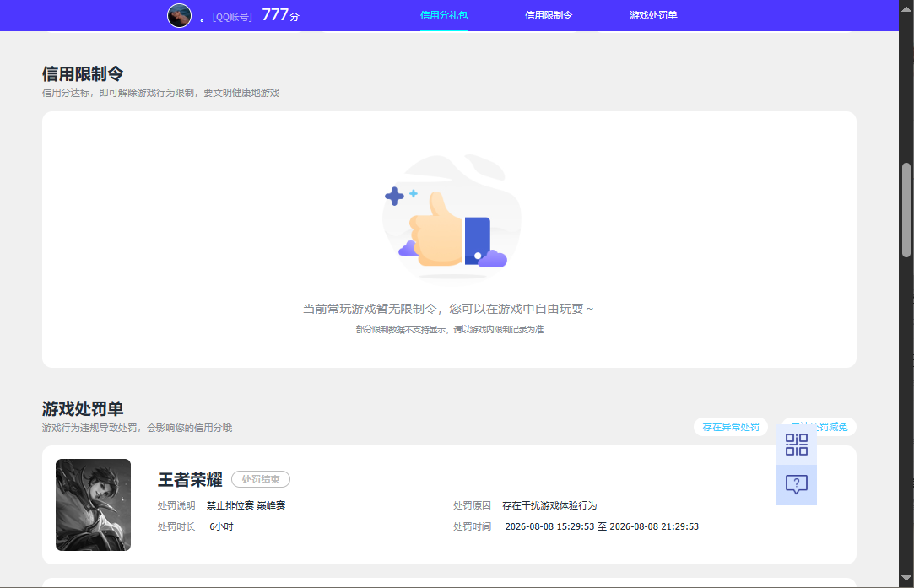Click the vertical scrollbar thumb
914x588 pixels.
(x=906, y=210)
